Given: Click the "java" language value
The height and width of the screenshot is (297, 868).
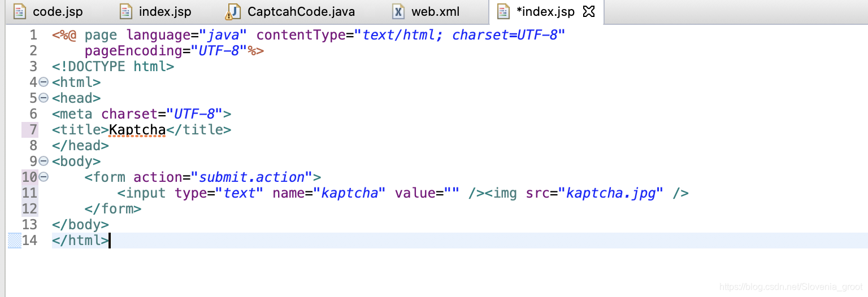Looking at the screenshot, I should 224,35.
